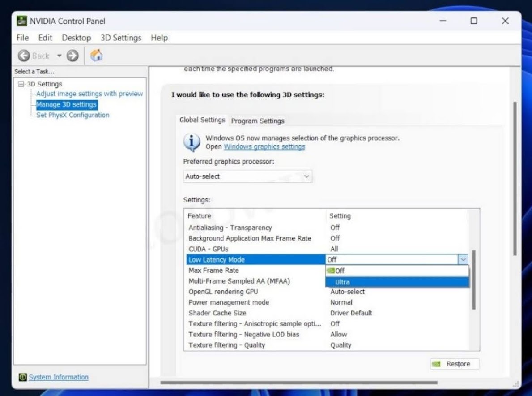The width and height of the screenshot is (532, 396).
Task: Click the Allow setting for Negative LOD bias
Action: pos(339,335)
